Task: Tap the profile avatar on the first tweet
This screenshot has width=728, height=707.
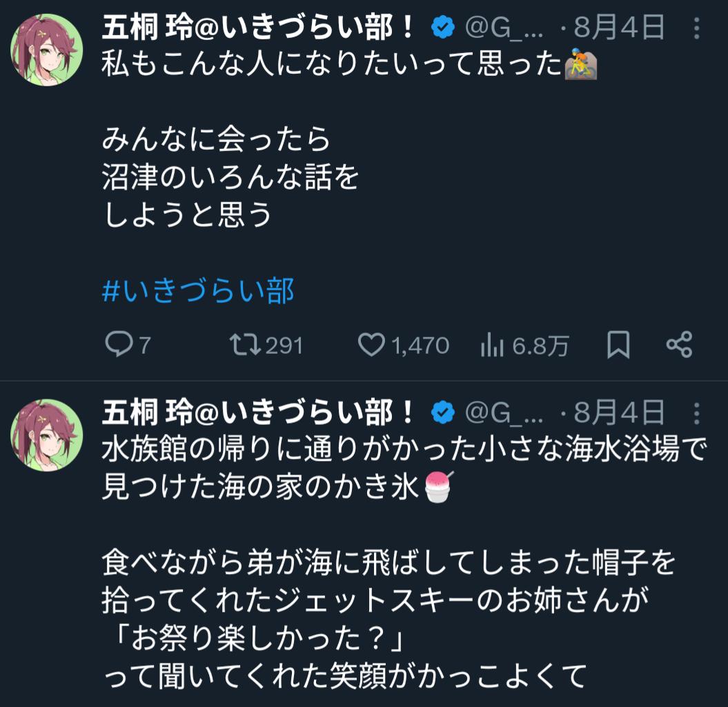Action: click(x=47, y=48)
